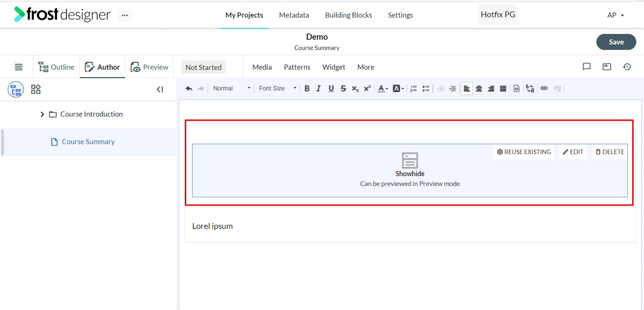Open the Metadata section
644x310 pixels.
pyautogui.click(x=294, y=15)
